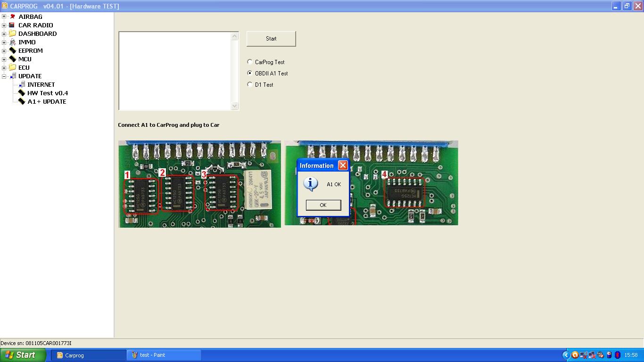Open the Bluetooth tray icon
The image size is (644, 362).
coord(618,355)
